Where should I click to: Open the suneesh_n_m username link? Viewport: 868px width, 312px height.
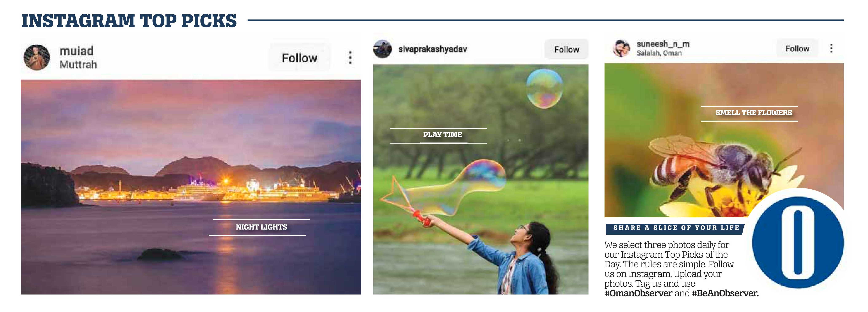click(663, 44)
